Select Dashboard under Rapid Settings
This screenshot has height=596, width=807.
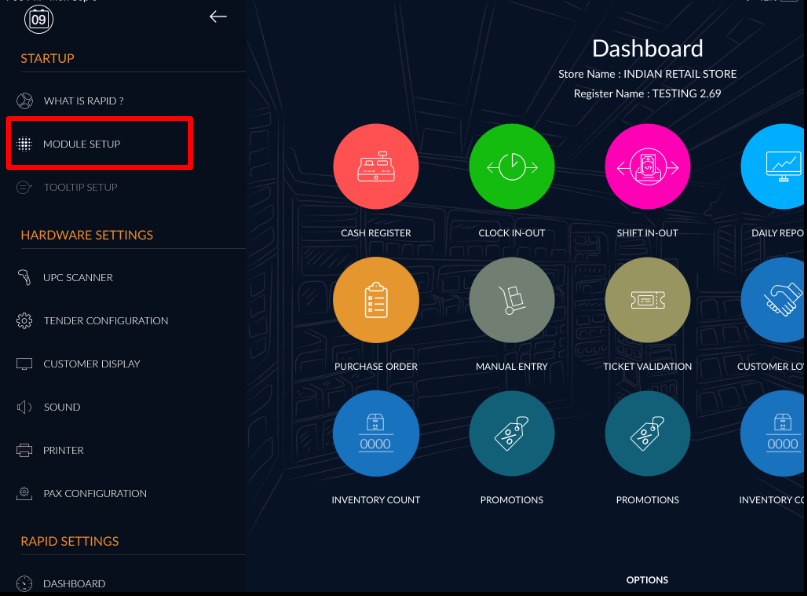73,583
